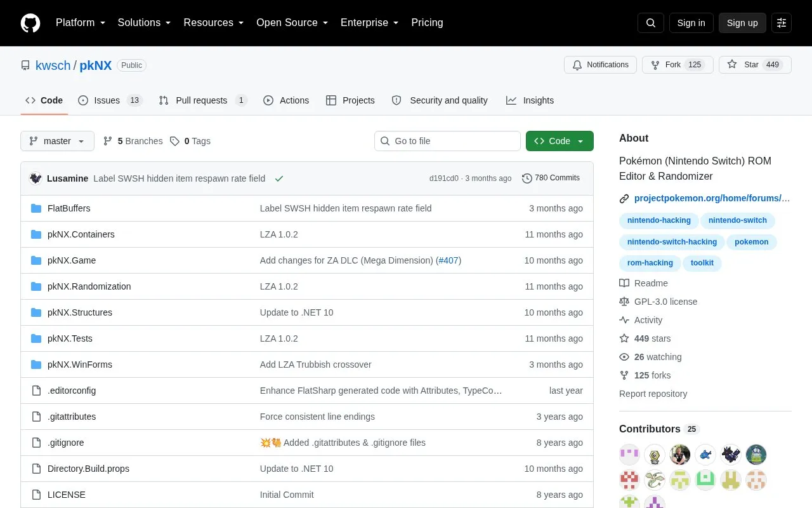Open the master branch selector
812x508 pixels.
point(57,141)
